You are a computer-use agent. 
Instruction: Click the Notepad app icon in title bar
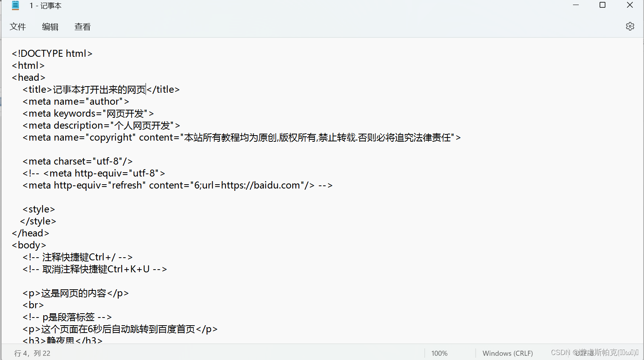pos(15,5)
